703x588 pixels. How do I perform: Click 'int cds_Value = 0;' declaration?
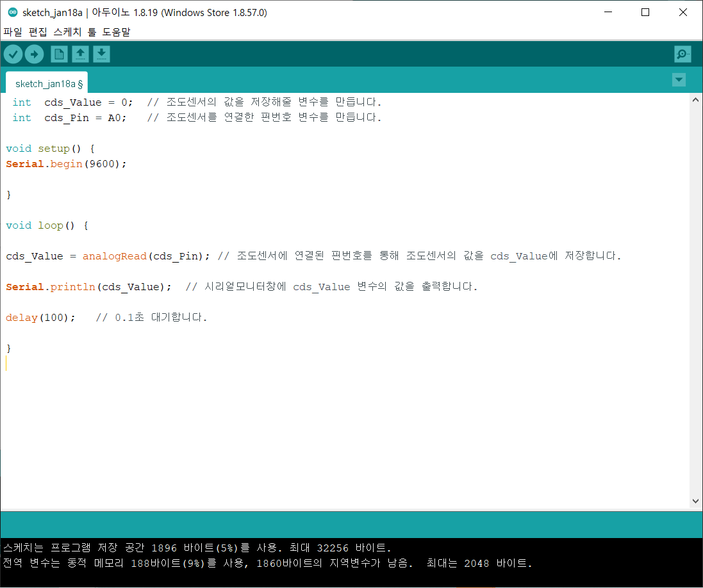(x=72, y=102)
